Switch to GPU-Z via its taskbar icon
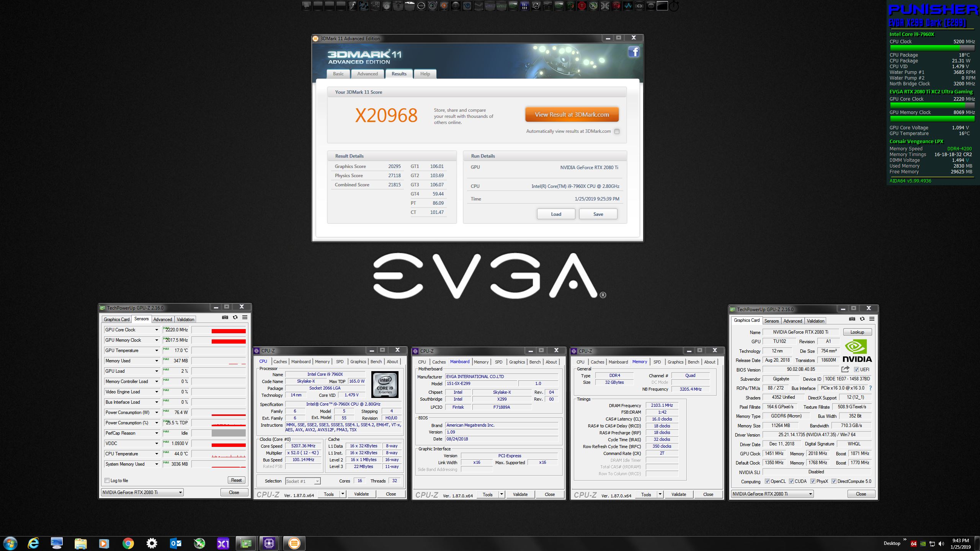 [246, 543]
